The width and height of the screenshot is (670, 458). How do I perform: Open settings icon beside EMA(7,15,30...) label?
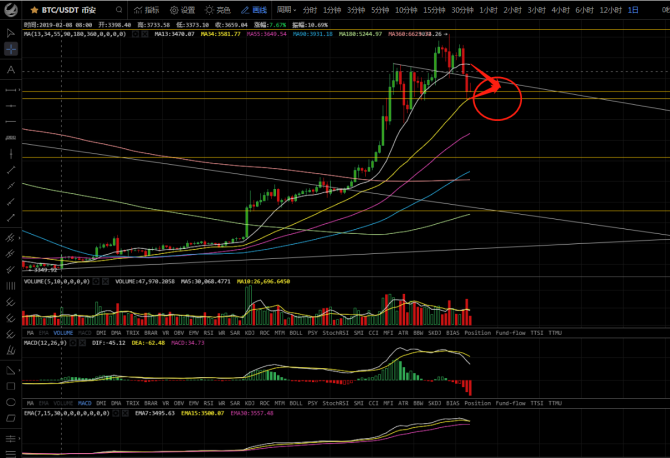click(115, 414)
